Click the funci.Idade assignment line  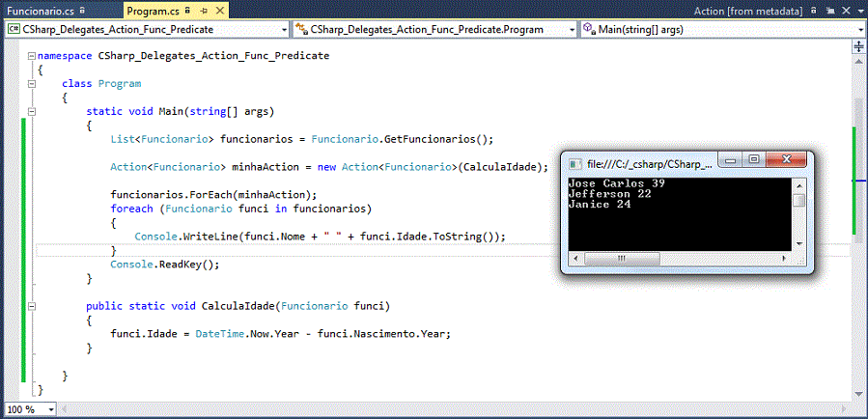point(281,334)
